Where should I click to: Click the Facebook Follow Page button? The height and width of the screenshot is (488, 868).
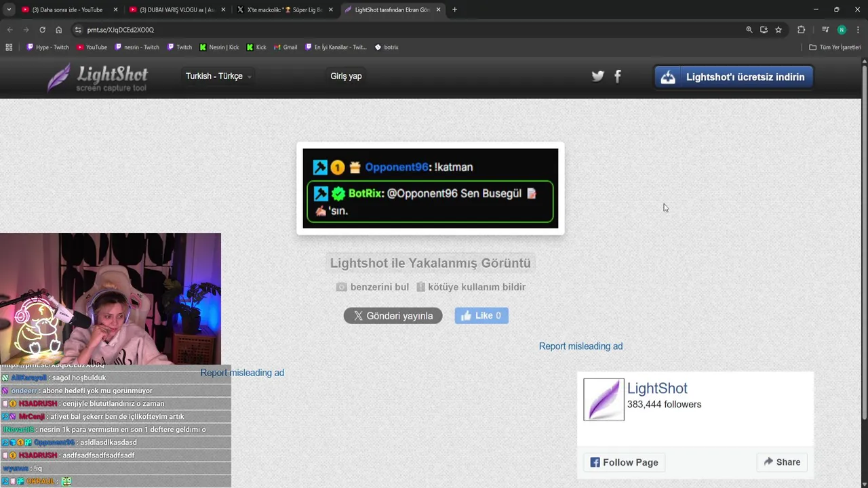624,462
